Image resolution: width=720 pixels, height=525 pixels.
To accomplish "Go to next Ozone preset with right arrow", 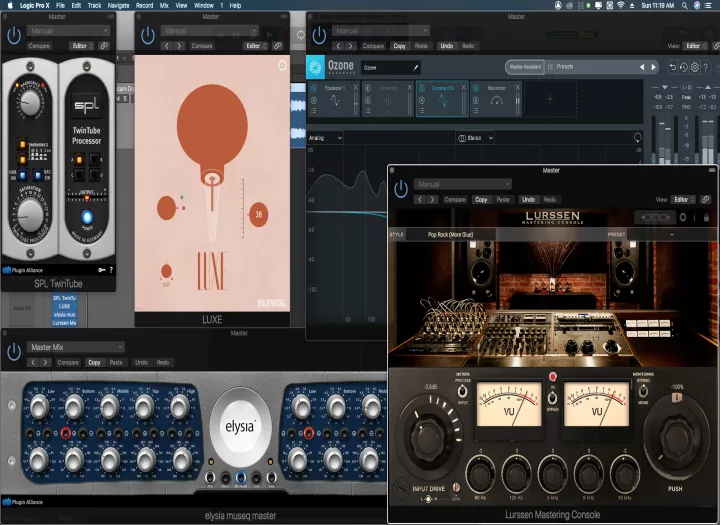I will point(654,67).
